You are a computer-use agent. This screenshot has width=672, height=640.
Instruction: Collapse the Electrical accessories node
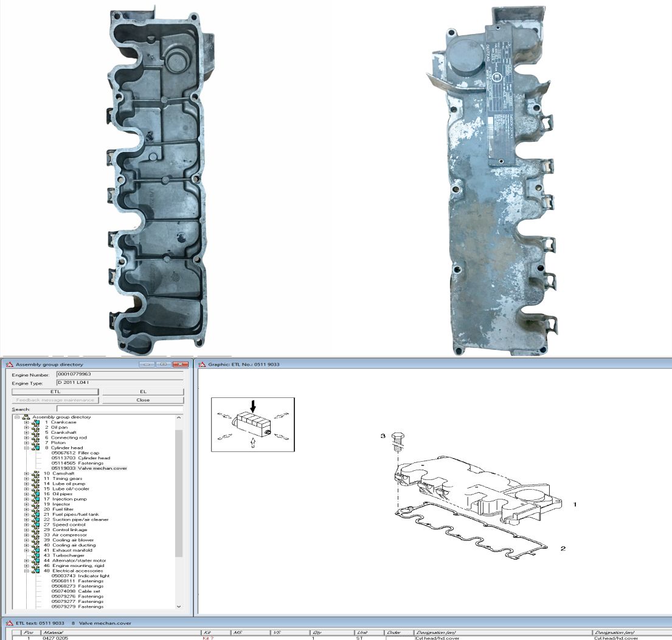click(26, 571)
